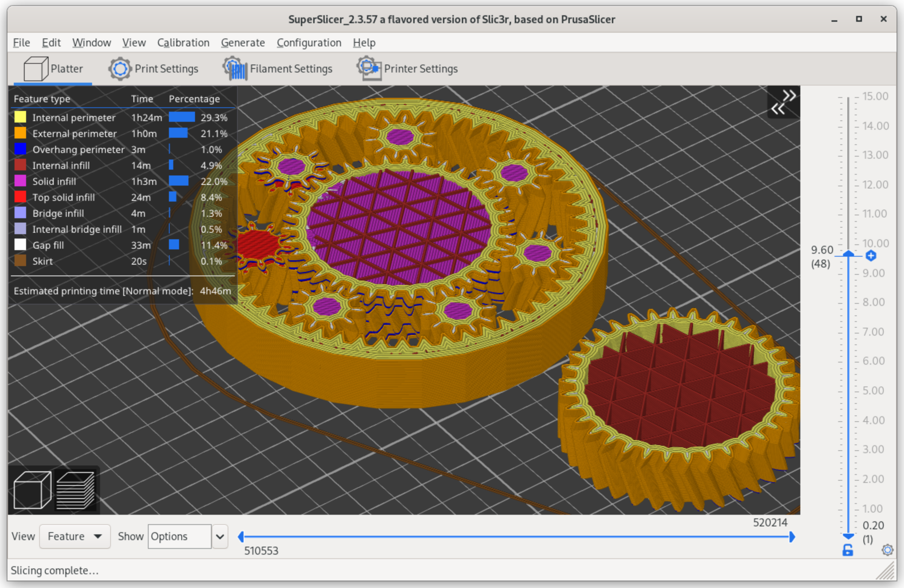Image resolution: width=904 pixels, height=588 pixels.
Task: Click the lower thumb of vertical layer slider
Action: click(x=848, y=536)
